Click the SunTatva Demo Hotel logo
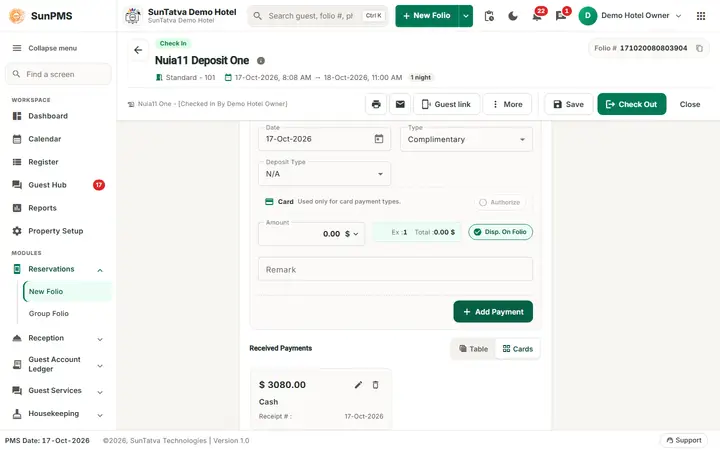 pos(133,16)
